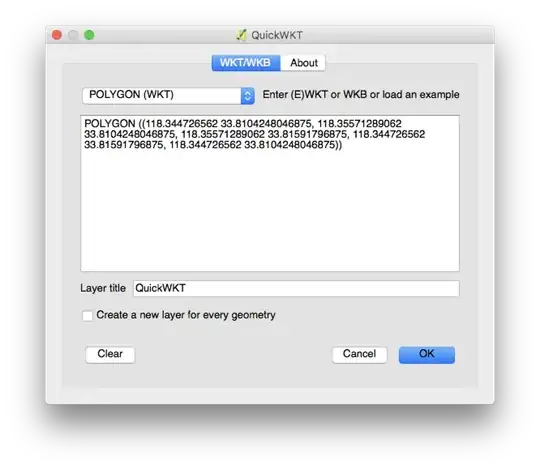Click the green zoom window button
540x469 pixels.
coord(89,35)
